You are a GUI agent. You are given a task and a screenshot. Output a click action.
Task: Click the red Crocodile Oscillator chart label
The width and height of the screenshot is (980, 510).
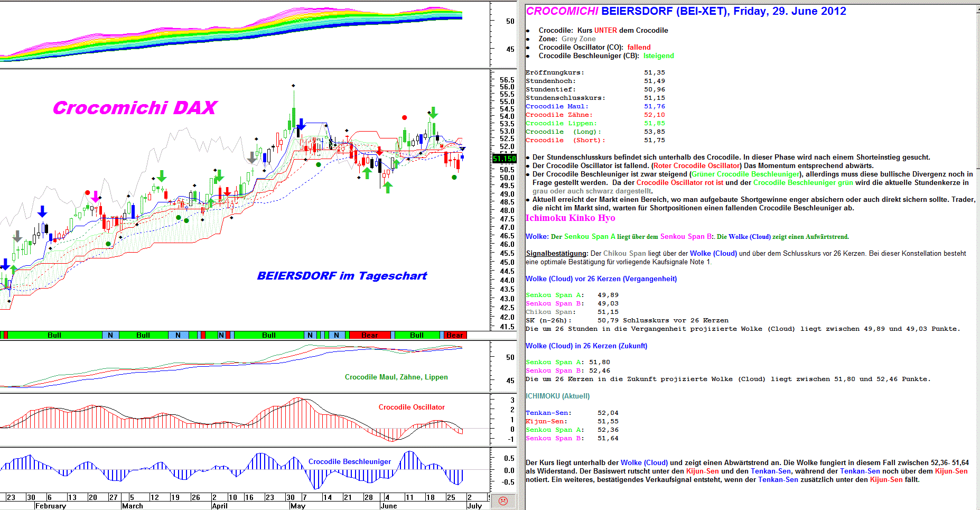tap(411, 407)
